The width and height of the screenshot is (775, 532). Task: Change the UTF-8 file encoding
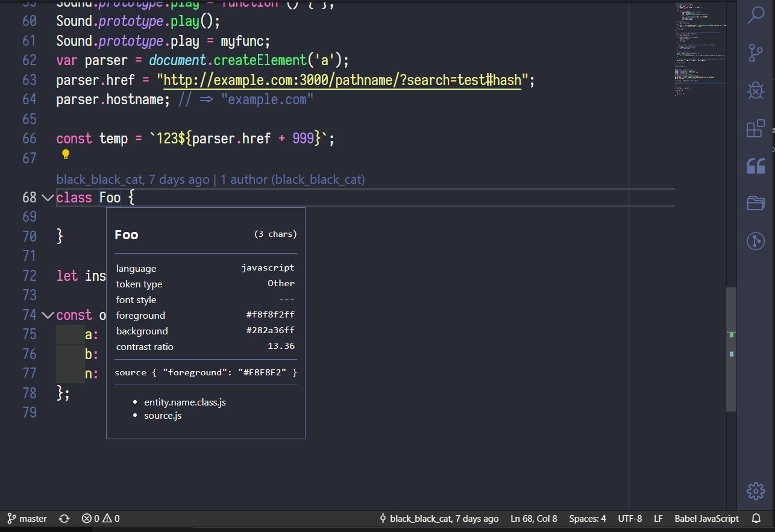(x=630, y=518)
